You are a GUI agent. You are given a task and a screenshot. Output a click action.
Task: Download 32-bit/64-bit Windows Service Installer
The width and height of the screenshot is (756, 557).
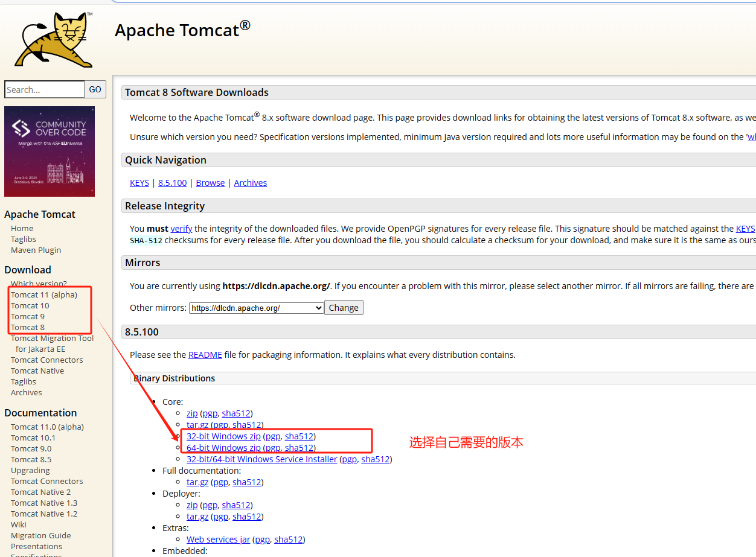pyautogui.click(x=262, y=459)
